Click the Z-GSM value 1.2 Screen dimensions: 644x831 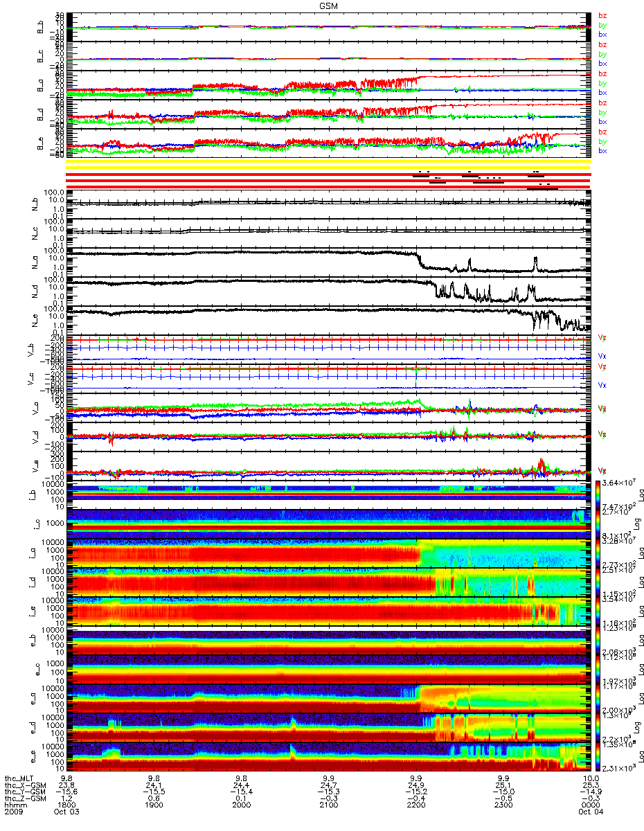pos(66,798)
